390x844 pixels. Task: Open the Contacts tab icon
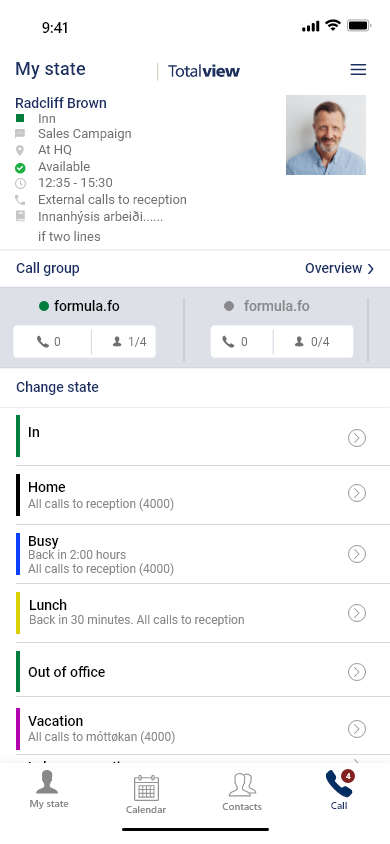pyautogui.click(x=242, y=785)
